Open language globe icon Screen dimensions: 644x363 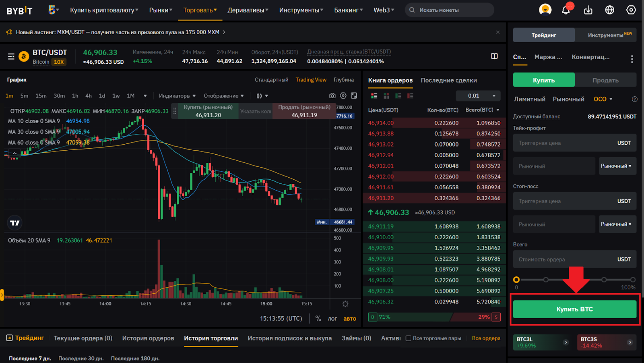[609, 10]
